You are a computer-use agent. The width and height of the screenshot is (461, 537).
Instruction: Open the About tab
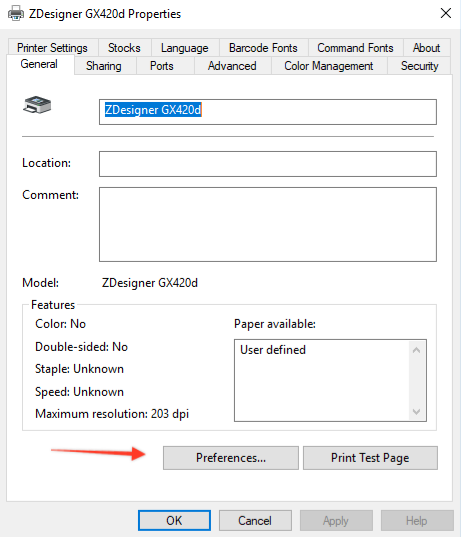click(426, 48)
